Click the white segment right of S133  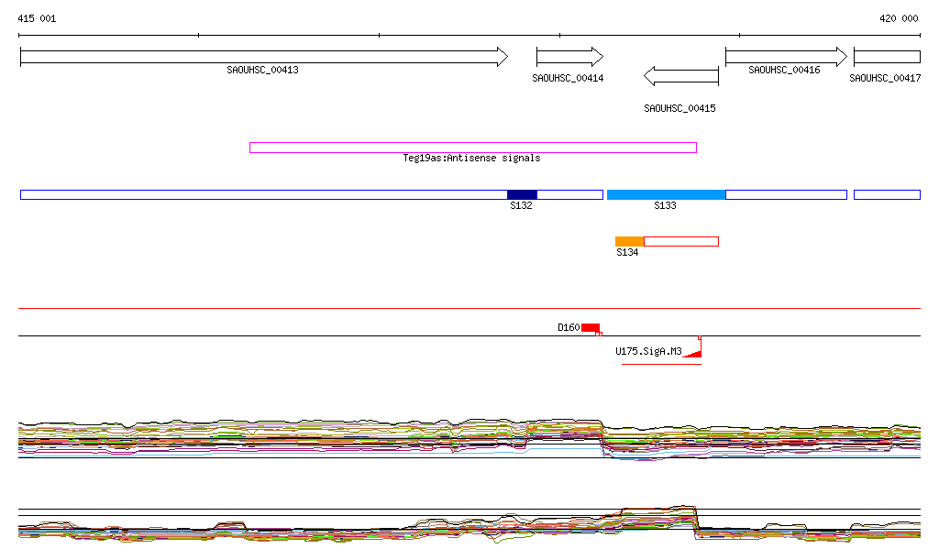coord(786,194)
